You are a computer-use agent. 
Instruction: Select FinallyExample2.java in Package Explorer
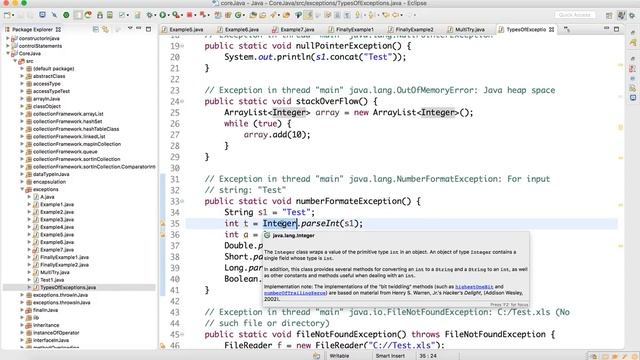[x=64, y=265]
